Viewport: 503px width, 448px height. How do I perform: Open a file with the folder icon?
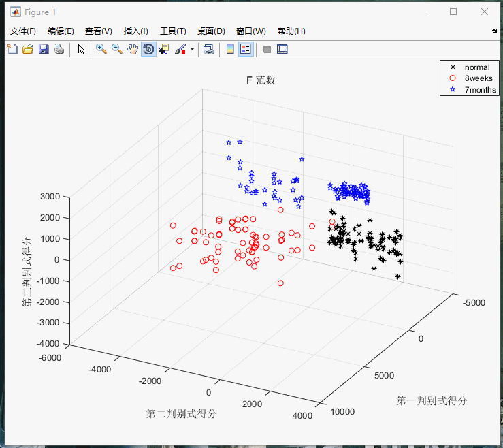[27, 49]
